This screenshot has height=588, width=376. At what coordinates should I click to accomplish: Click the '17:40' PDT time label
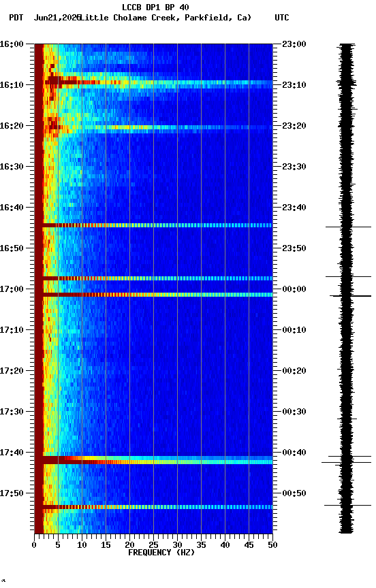pyautogui.click(x=12, y=453)
